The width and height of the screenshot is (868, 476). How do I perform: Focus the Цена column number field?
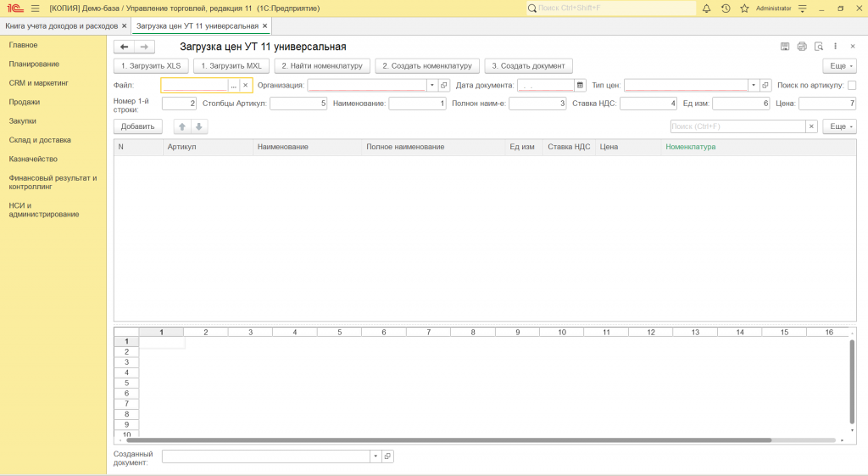coord(827,104)
